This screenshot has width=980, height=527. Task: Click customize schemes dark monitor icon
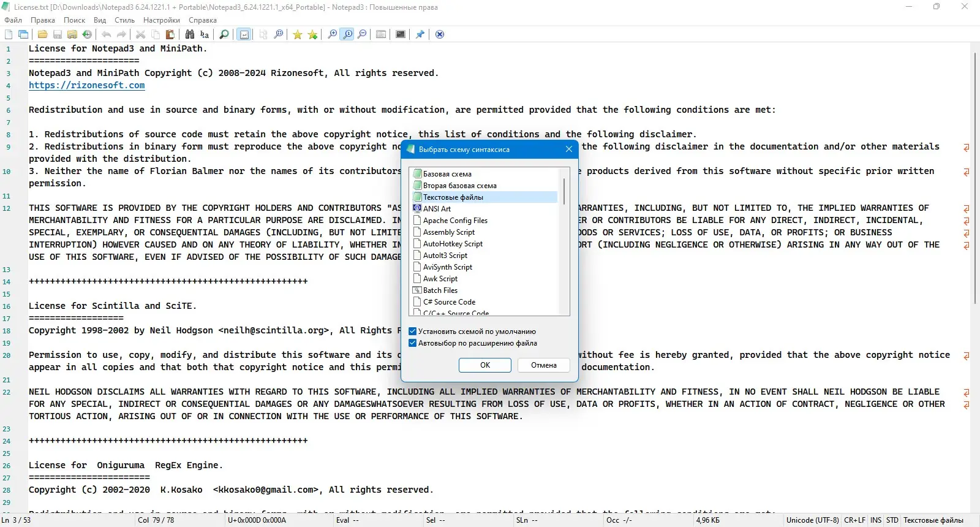click(x=401, y=34)
